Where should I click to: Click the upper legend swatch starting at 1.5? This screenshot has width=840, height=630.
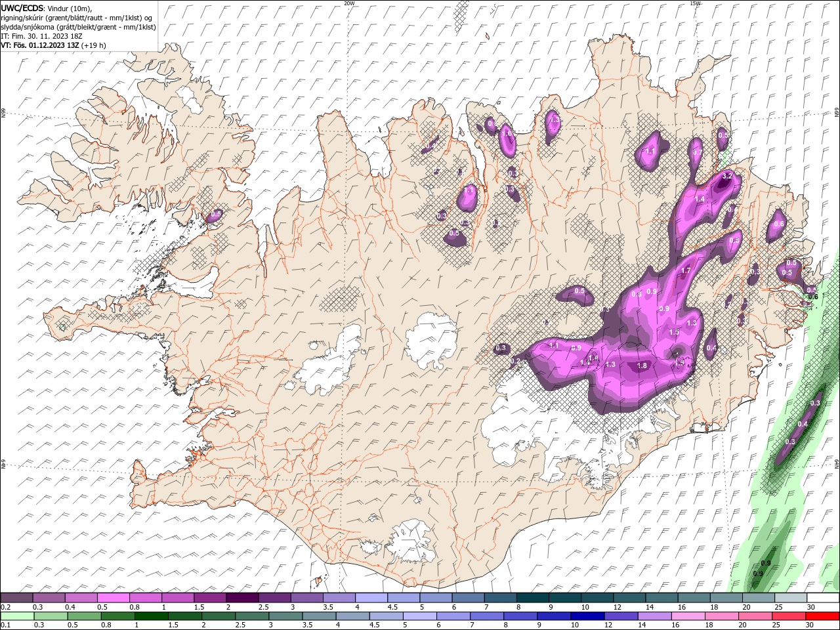click(x=209, y=598)
